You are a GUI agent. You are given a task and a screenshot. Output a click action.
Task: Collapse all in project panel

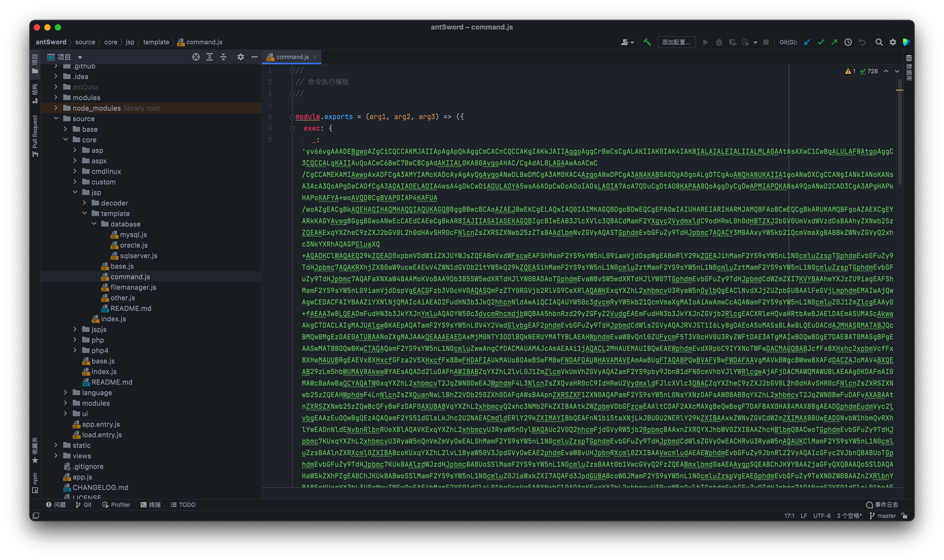[x=223, y=57]
